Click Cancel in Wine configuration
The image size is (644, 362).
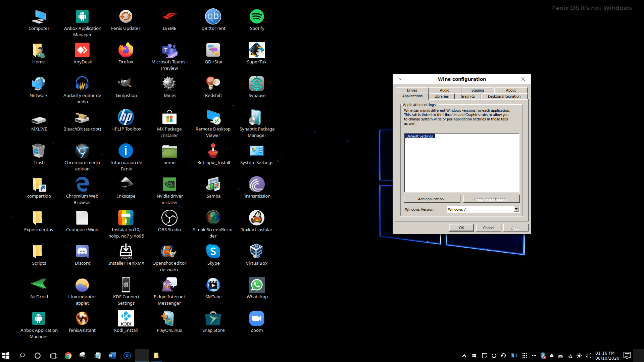coord(489,228)
